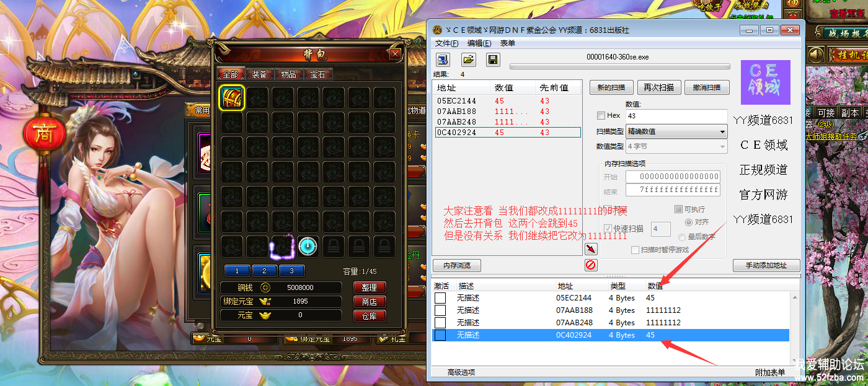Click the CE 领域 logo image
Image resolution: width=868 pixels, height=386 pixels.
(765, 82)
